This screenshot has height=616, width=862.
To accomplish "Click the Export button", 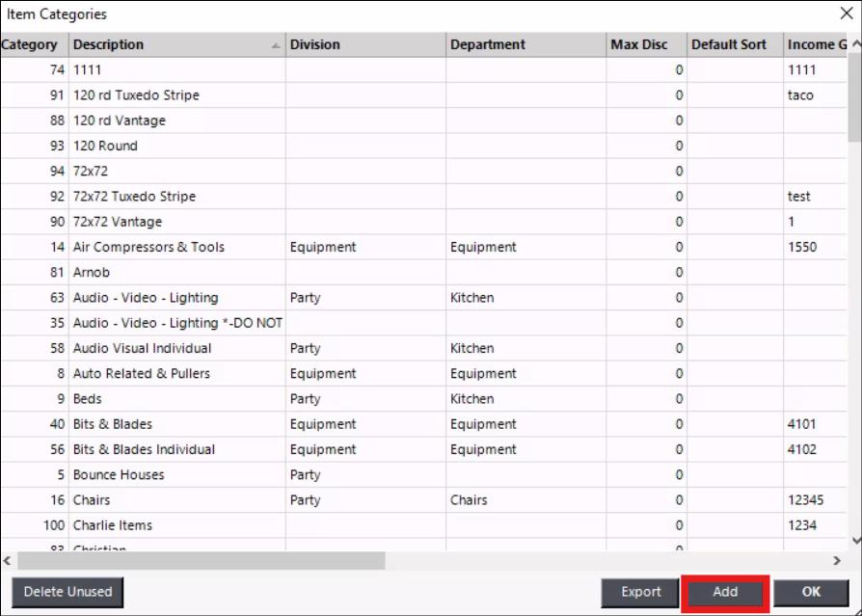I will click(x=640, y=592).
